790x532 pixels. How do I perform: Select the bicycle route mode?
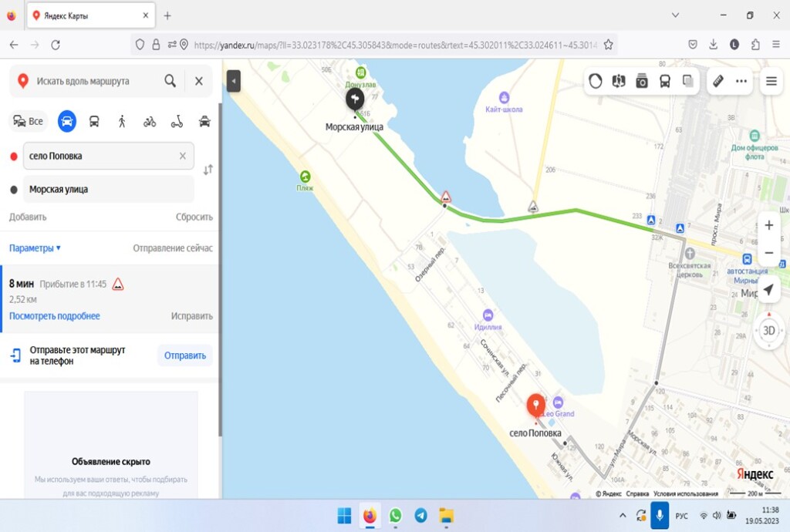click(x=150, y=121)
